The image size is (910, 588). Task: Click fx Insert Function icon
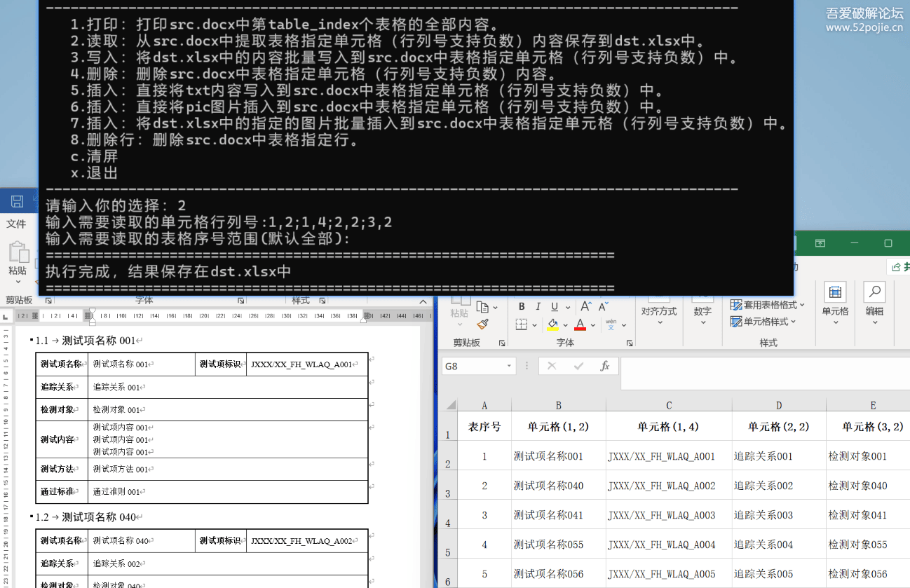click(x=604, y=366)
